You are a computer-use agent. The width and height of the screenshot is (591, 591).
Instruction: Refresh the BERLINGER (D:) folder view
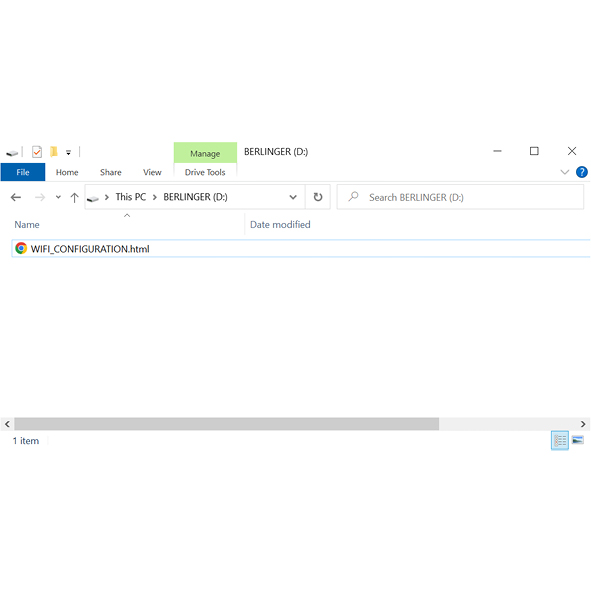[x=318, y=197]
